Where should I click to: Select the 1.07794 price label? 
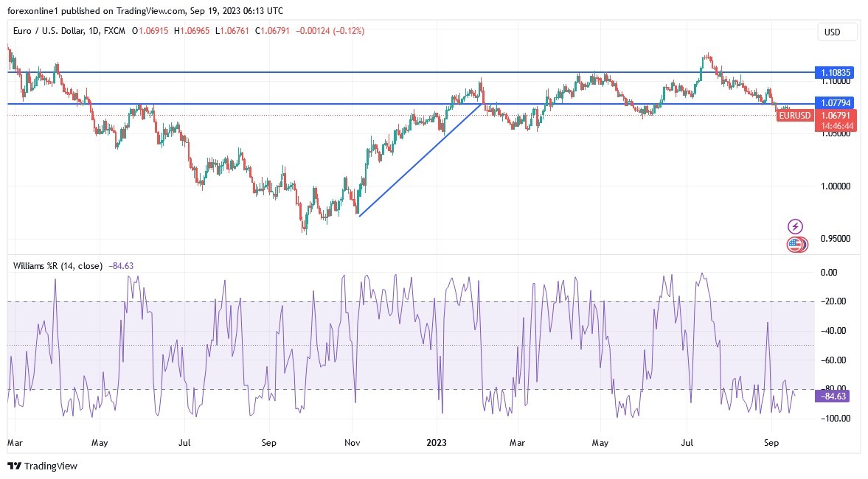[834, 103]
